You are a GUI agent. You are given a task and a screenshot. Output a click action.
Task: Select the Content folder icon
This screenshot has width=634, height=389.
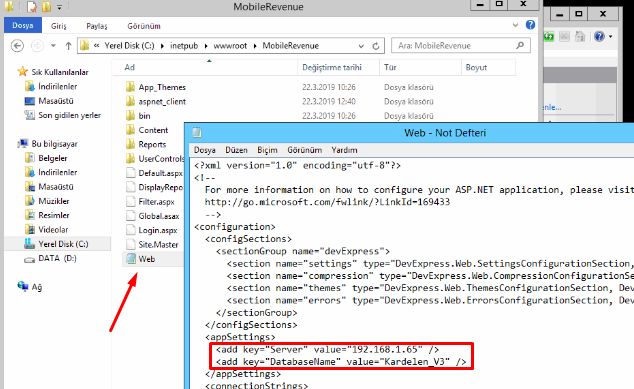coord(130,130)
